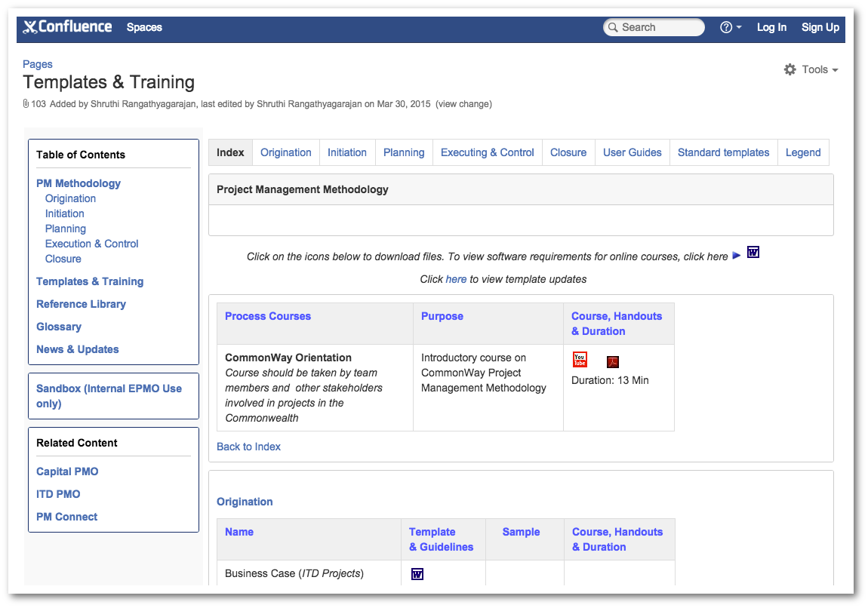Open the Pages breadcrumb link

coord(38,64)
